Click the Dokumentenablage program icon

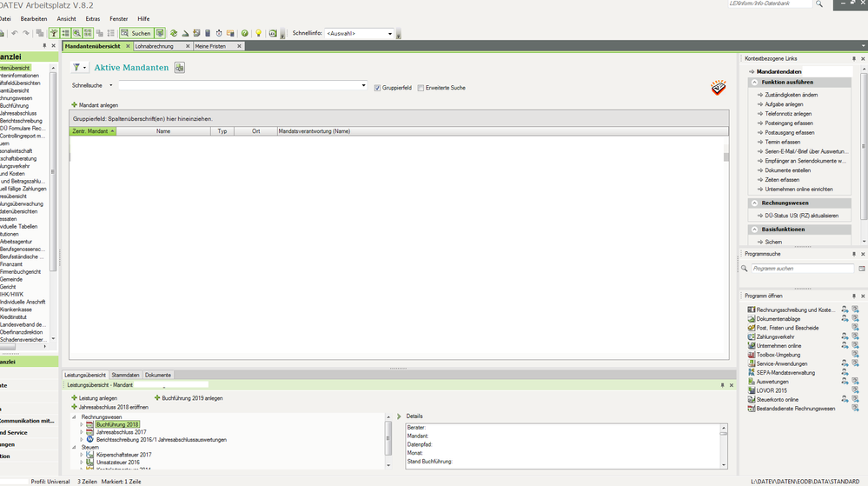point(752,319)
